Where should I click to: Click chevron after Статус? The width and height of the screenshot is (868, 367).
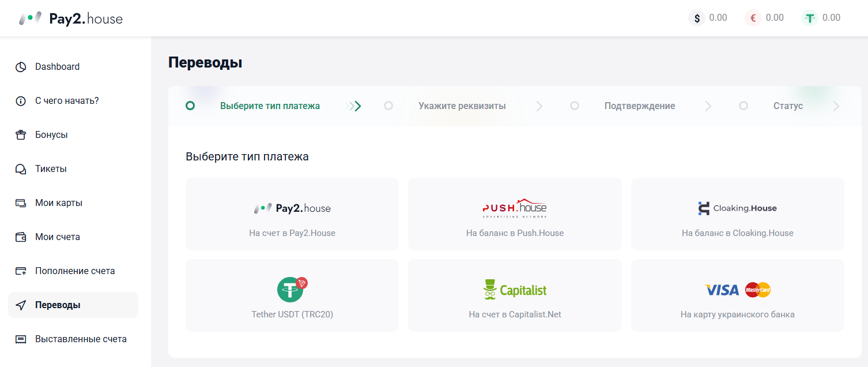(836, 106)
